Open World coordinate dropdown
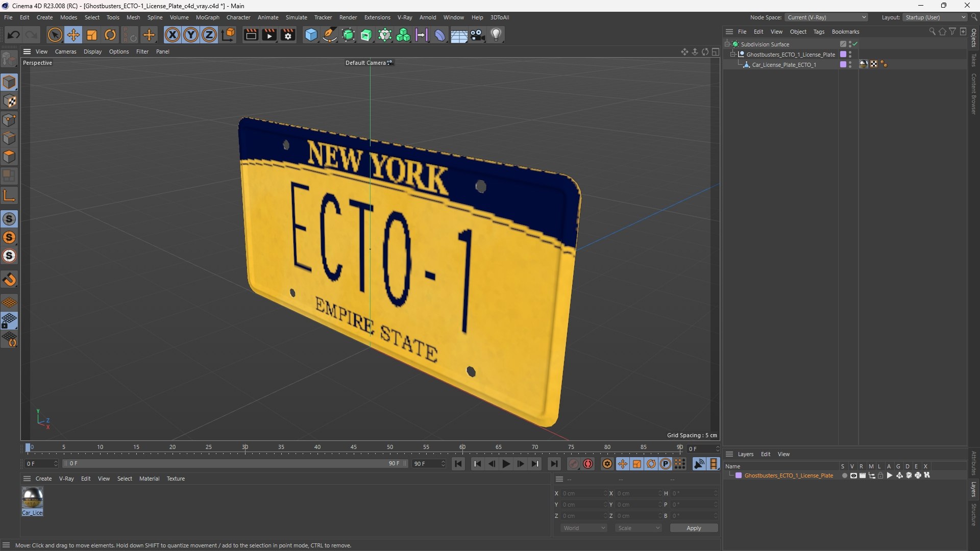 pyautogui.click(x=584, y=528)
